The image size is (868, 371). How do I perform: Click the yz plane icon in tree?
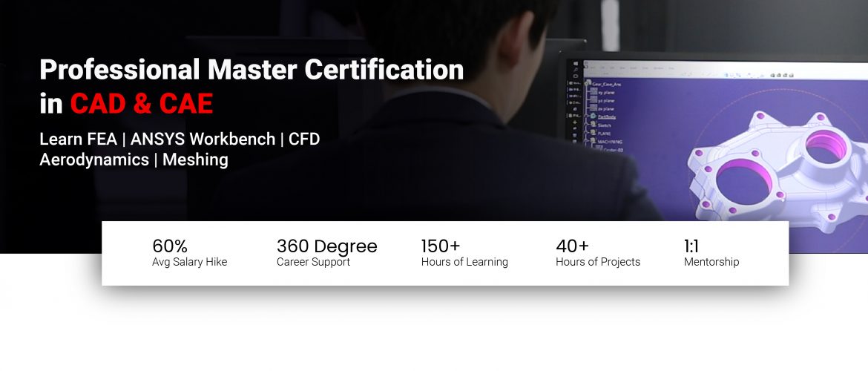tap(594, 100)
